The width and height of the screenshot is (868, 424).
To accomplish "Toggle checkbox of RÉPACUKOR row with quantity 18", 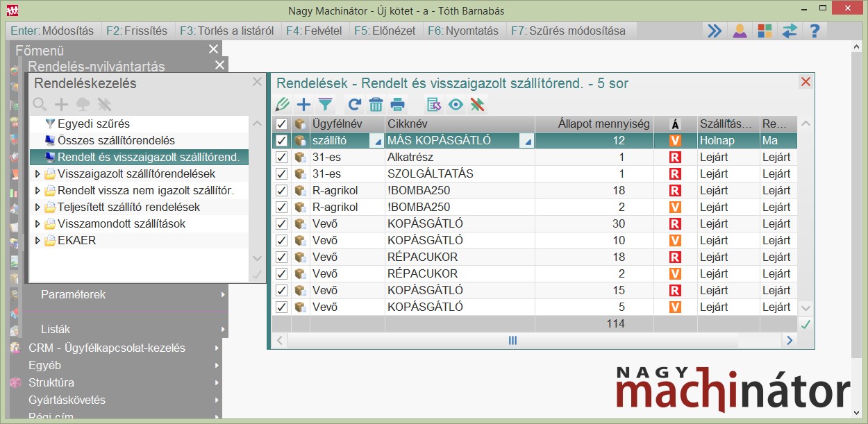I will (281, 257).
